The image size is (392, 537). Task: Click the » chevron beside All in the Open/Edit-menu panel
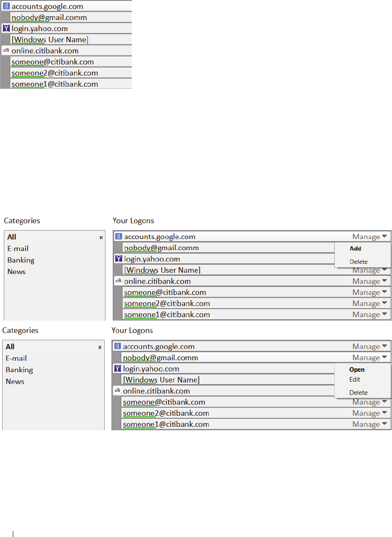click(100, 347)
